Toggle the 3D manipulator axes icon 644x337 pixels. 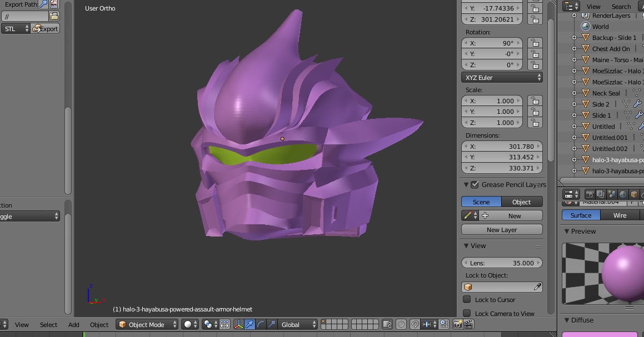coord(238,324)
